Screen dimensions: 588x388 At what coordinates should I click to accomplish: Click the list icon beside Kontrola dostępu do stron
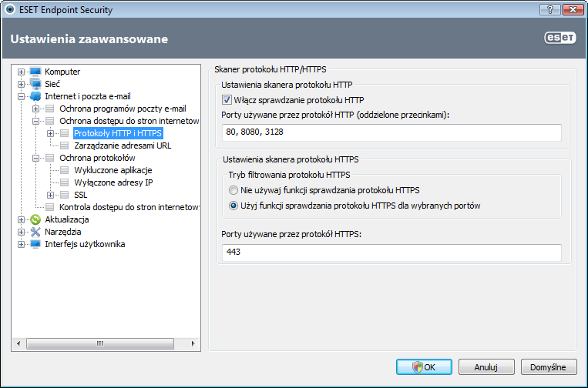(50, 207)
